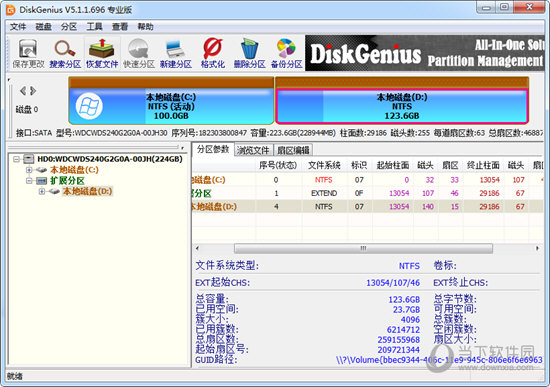Open the 备份分区 backup partition tool
This screenshot has height=387, width=550.
[287, 53]
